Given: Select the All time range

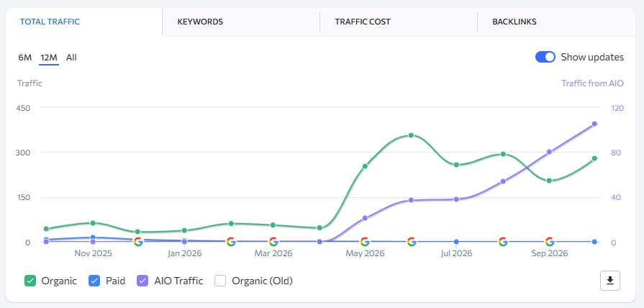Looking at the screenshot, I should 71,57.
